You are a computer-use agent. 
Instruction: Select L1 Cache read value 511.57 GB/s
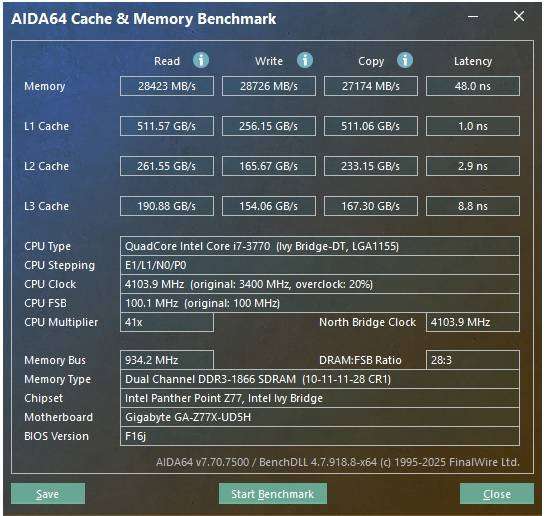click(x=167, y=126)
